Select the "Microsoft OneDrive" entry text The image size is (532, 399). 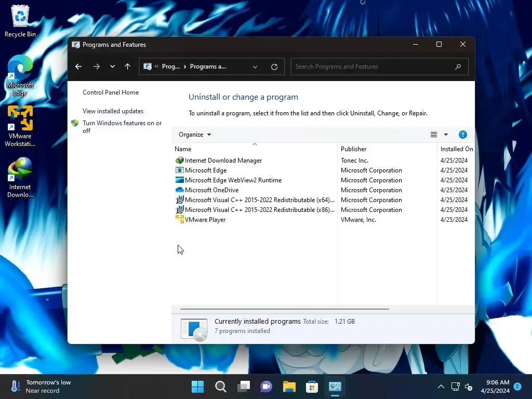pyautogui.click(x=212, y=190)
